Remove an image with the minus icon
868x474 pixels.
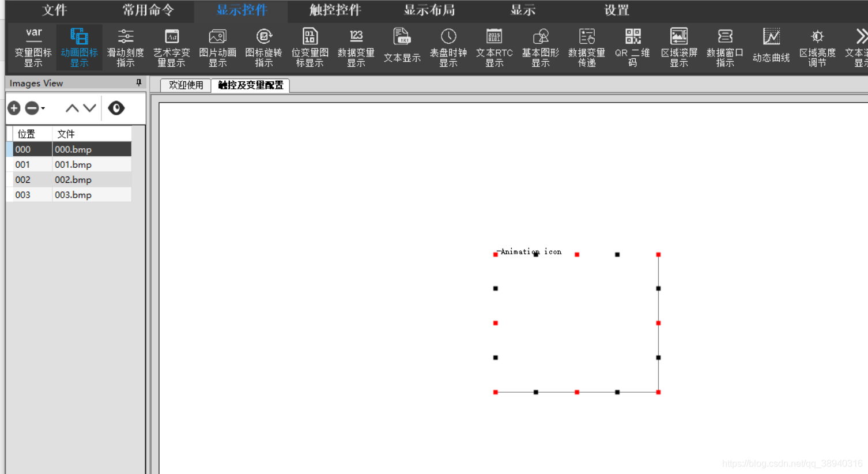pos(32,108)
